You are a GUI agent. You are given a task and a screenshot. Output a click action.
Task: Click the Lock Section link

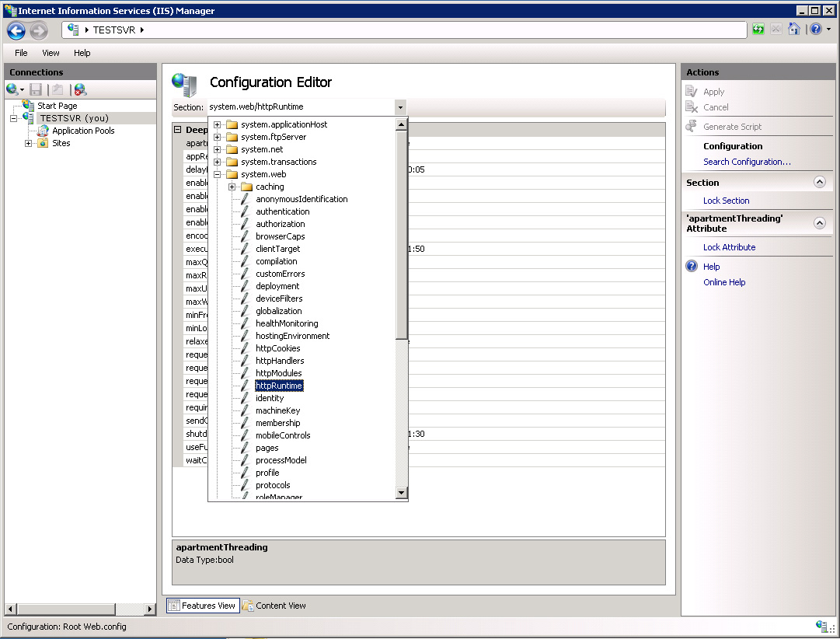726,201
